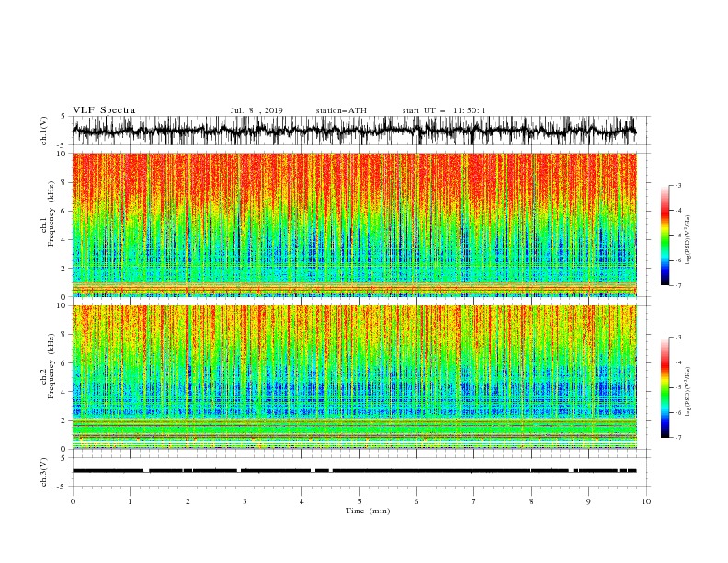The width and height of the screenshot is (728, 563).
Task: Click the "7" tick on the time axis
Action: [x=474, y=501]
